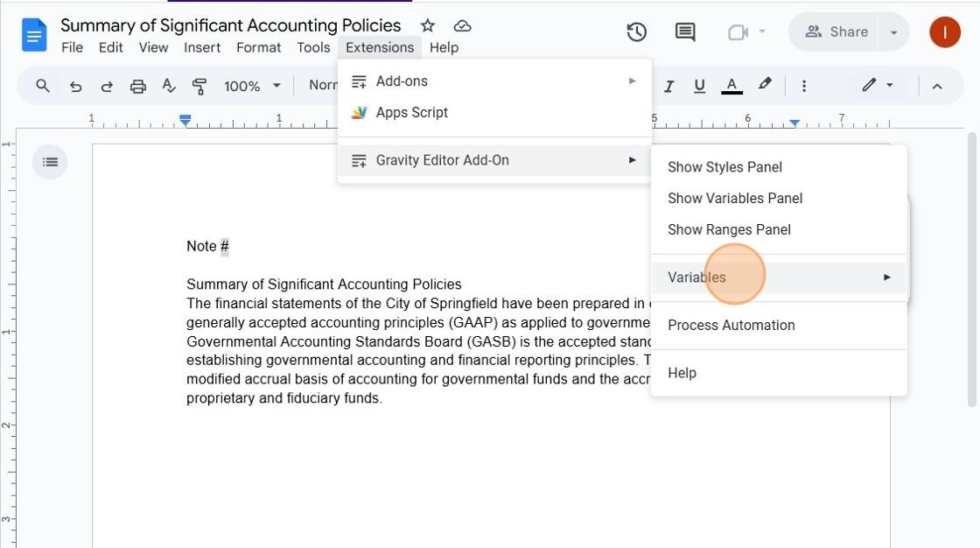Open paragraph style dropdown
This screenshot has width=980, height=548.
323,85
